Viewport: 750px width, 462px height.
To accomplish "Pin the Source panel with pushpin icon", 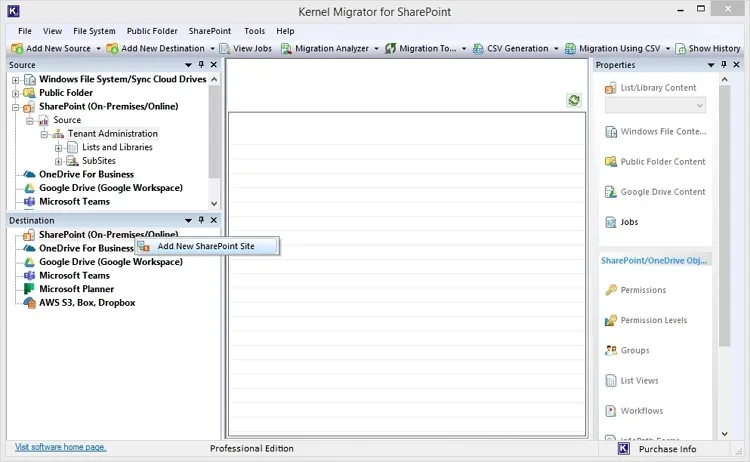I will [x=201, y=65].
